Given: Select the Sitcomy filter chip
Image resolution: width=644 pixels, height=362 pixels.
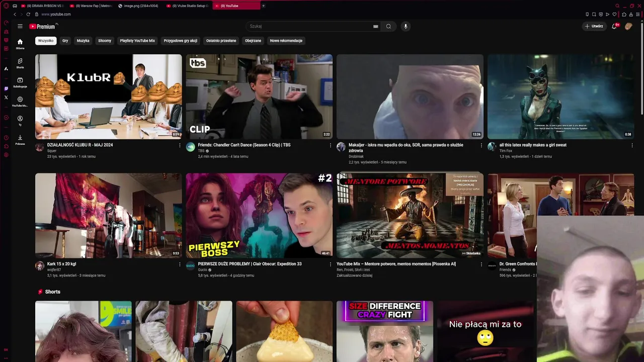Looking at the screenshot, I should pyautogui.click(x=105, y=41).
